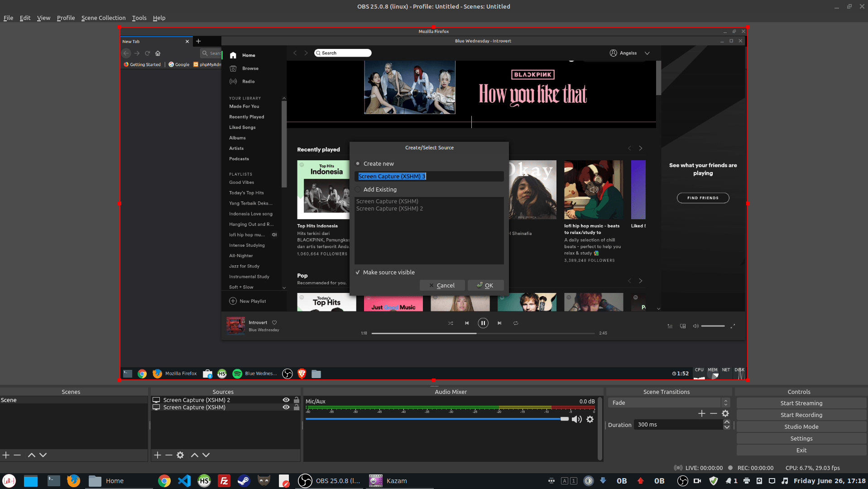Viewport: 868px width, 489px height.
Task: Enable Studio Mode
Action: pyautogui.click(x=801, y=427)
